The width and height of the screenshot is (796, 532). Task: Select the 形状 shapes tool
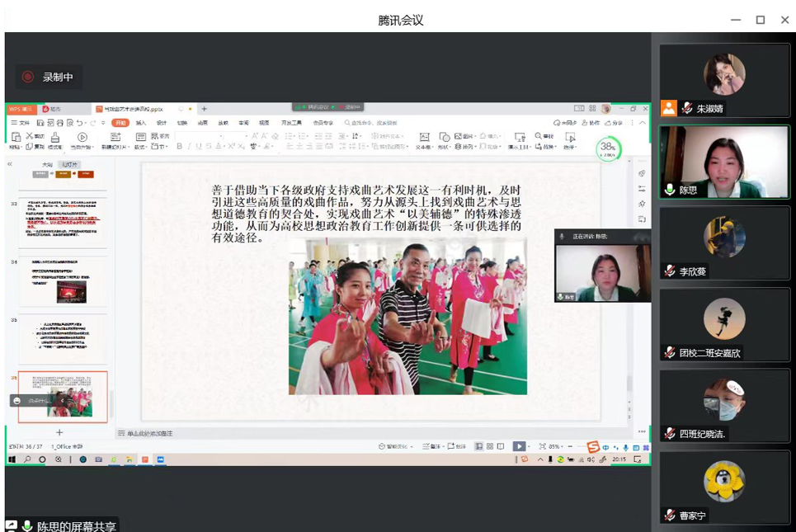[x=445, y=140]
